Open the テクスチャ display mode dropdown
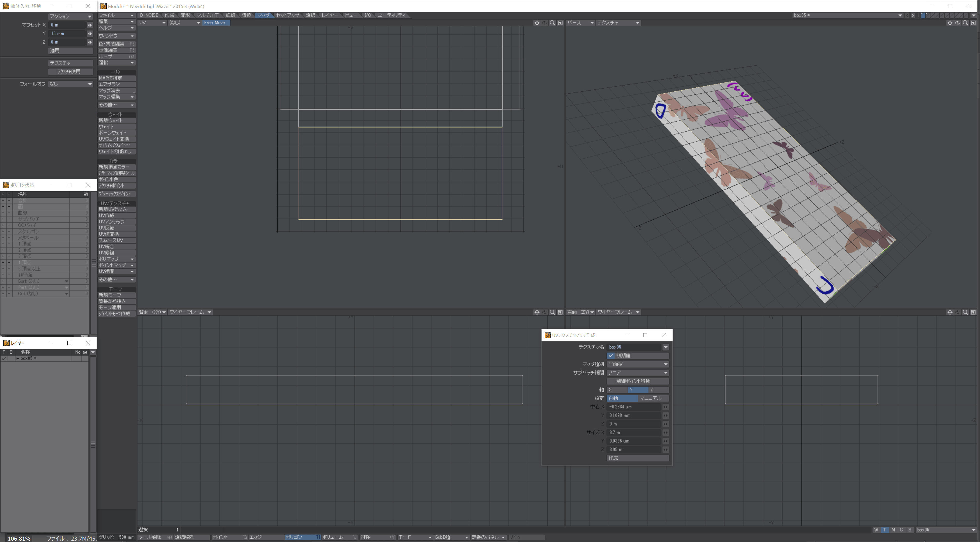Image resolution: width=980 pixels, height=542 pixels. tap(618, 23)
